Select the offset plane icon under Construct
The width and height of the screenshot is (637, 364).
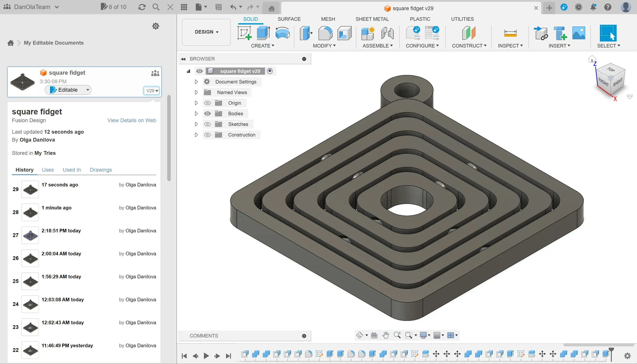[x=469, y=33]
